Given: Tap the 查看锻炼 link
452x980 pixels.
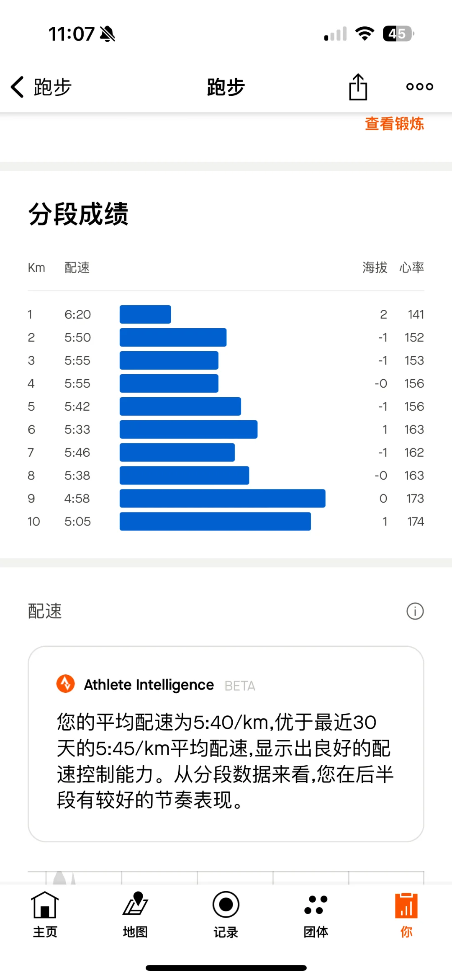Looking at the screenshot, I should pyautogui.click(x=394, y=124).
